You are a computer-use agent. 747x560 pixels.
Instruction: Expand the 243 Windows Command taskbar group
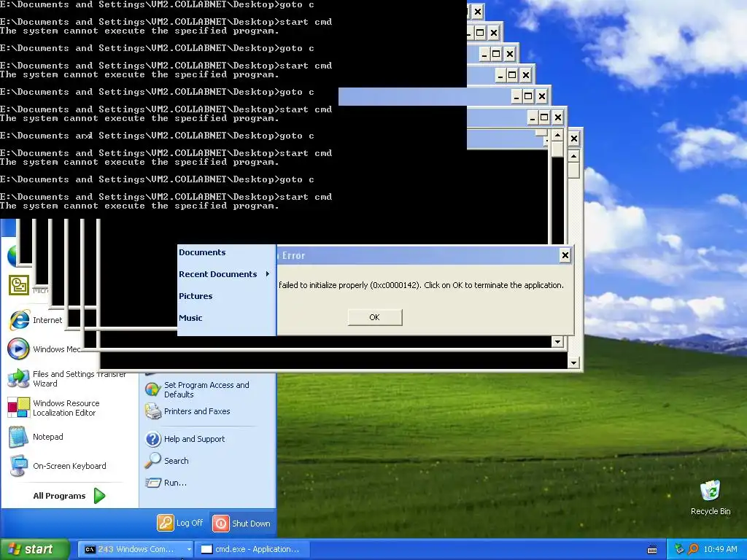click(x=189, y=549)
